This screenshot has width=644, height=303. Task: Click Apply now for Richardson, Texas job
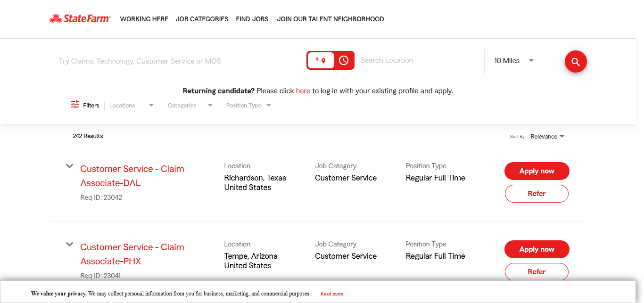point(537,171)
